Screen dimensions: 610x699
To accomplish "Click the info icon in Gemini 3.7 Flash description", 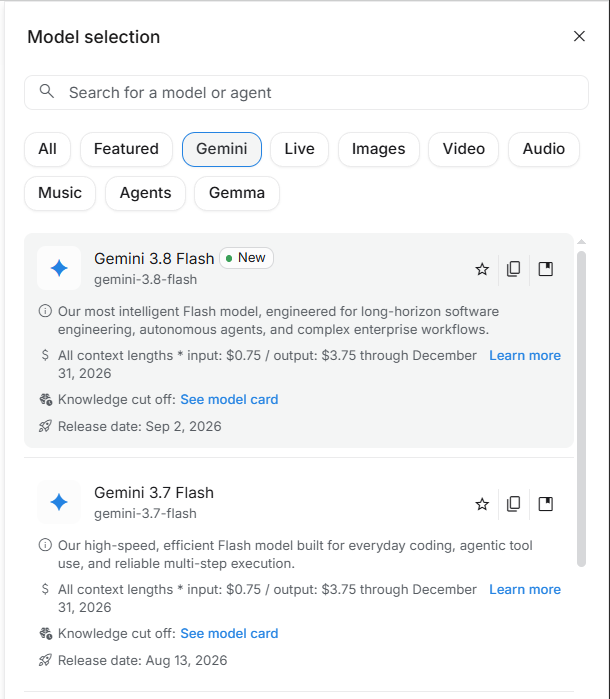I will tap(45, 545).
